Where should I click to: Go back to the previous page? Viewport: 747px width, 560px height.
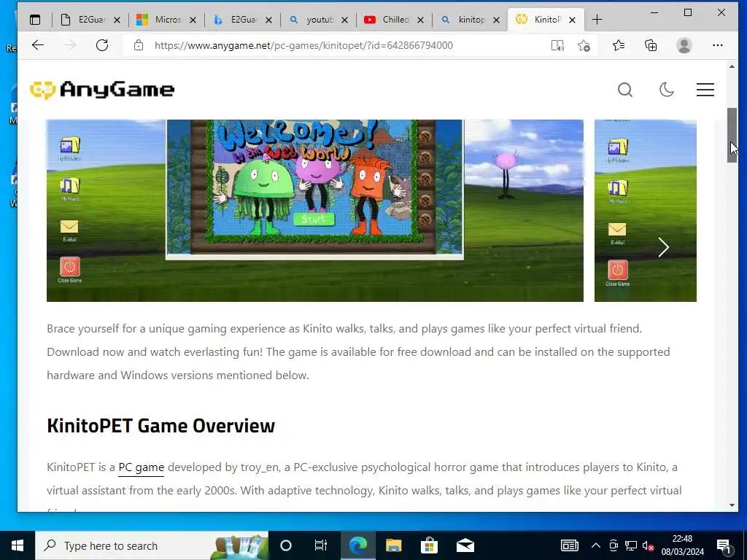38,45
